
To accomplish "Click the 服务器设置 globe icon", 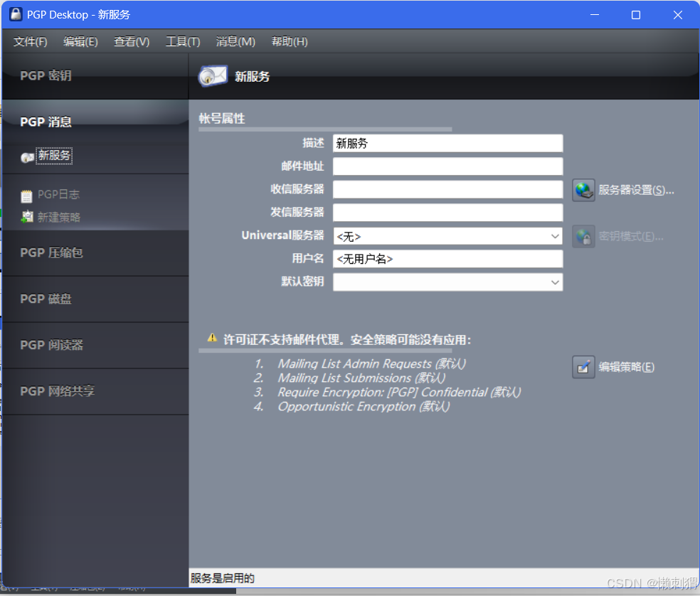I will (583, 190).
